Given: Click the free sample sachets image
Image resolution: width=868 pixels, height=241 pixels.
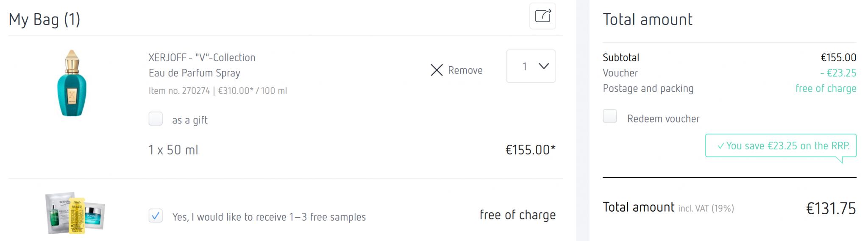Looking at the screenshot, I should click(75, 213).
